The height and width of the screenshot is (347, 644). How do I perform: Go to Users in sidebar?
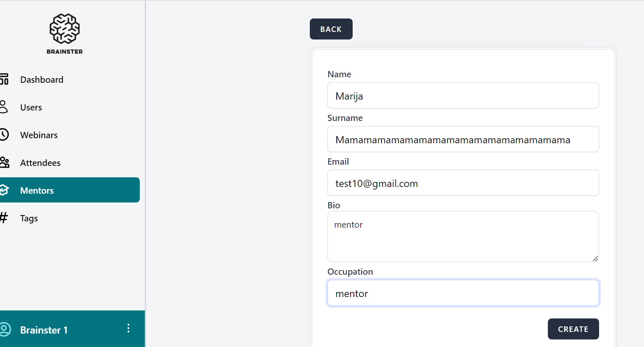31,108
